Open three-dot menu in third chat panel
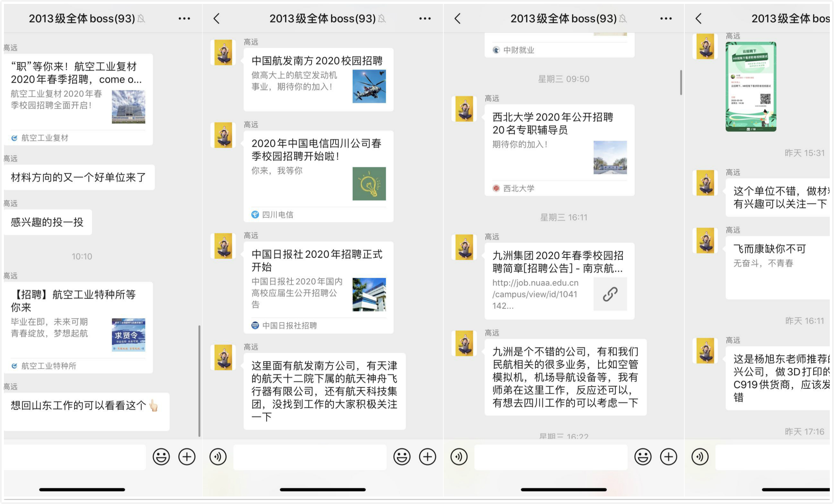 [666, 19]
